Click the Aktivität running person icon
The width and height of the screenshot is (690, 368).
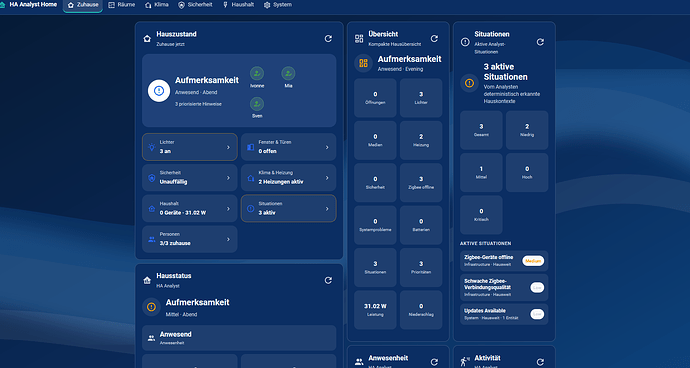click(x=465, y=362)
